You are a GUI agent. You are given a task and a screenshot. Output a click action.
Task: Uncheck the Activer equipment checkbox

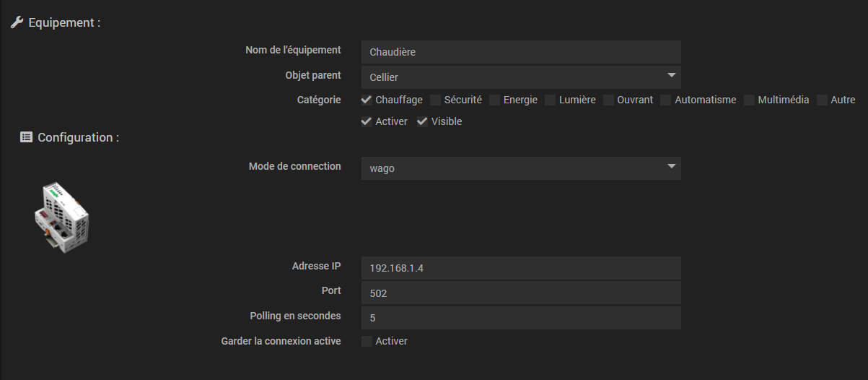pyautogui.click(x=367, y=121)
